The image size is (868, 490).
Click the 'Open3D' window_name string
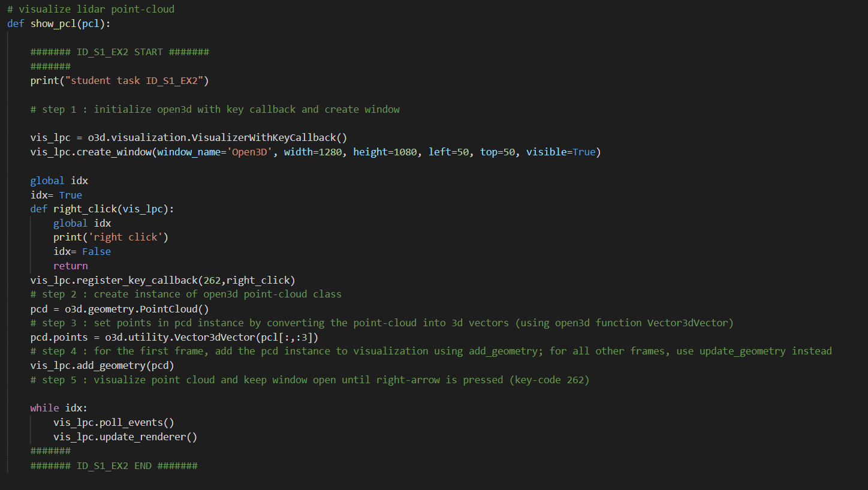(x=249, y=152)
